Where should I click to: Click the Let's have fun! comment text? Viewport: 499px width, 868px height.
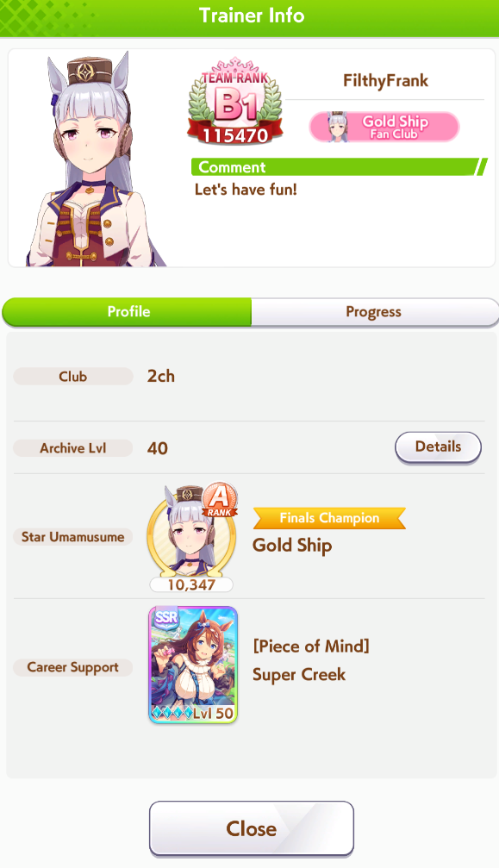click(x=246, y=190)
